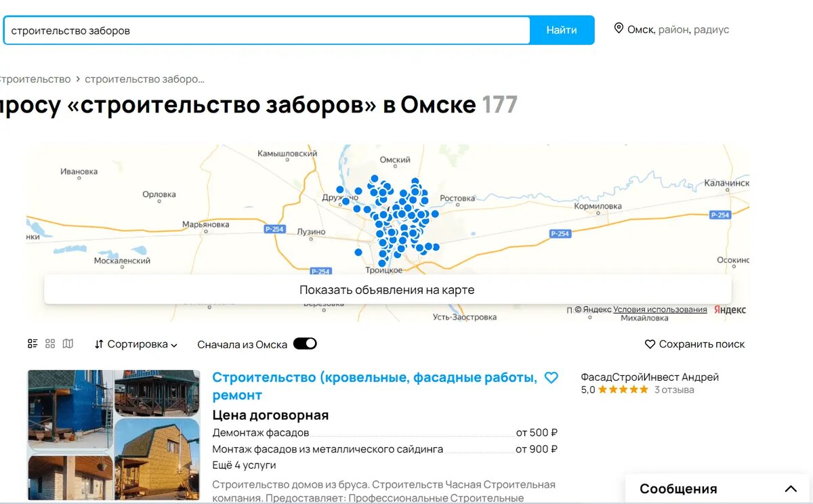Open the Сообщения tab
The width and height of the screenshot is (813, 504).
pyautogui.click(x=678, y=488)
